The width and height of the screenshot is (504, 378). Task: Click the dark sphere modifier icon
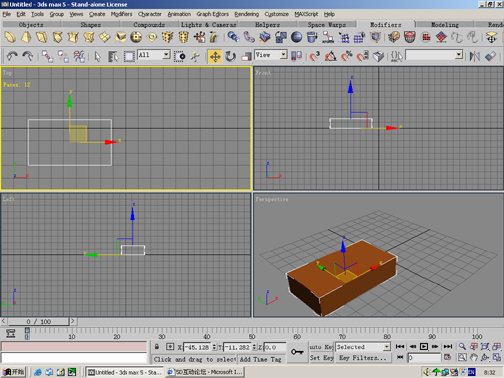coord(296,37)
